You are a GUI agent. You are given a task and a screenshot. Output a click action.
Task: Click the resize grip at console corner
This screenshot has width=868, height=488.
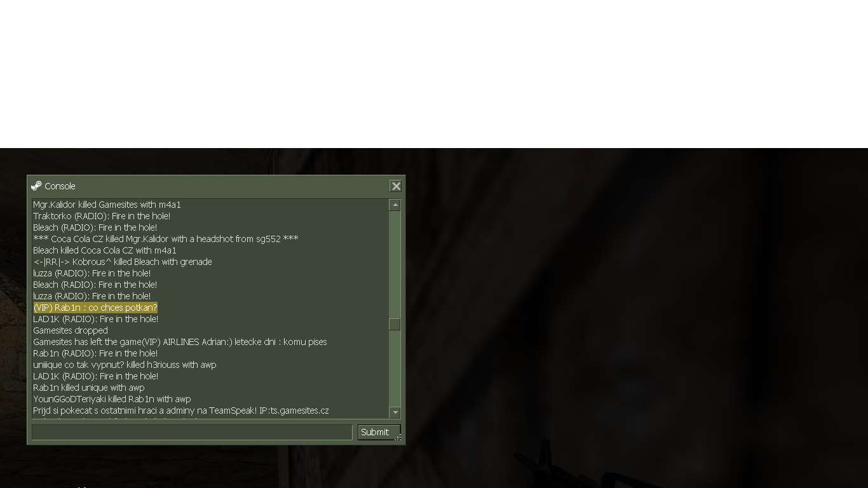[x=398, y=438]
